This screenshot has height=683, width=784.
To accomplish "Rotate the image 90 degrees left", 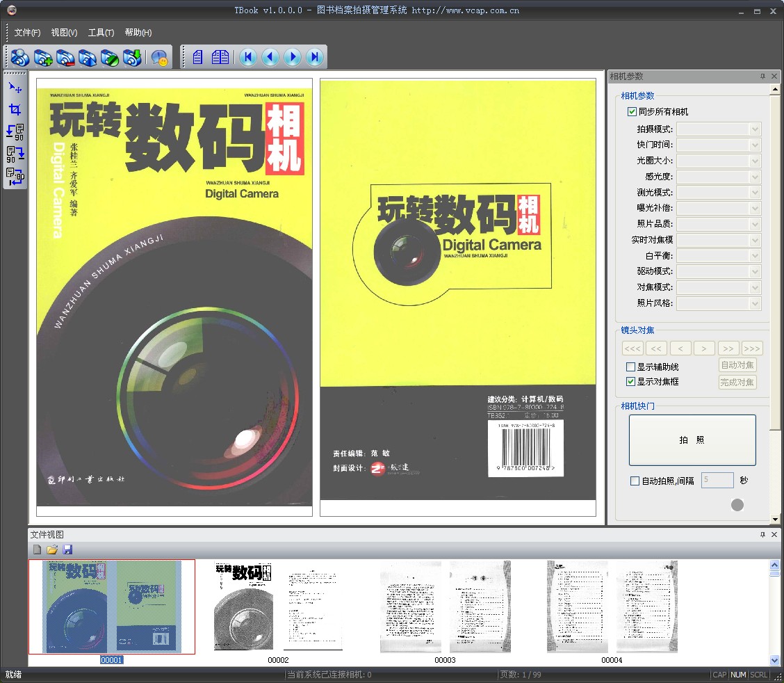I will [x=13, y=131].
